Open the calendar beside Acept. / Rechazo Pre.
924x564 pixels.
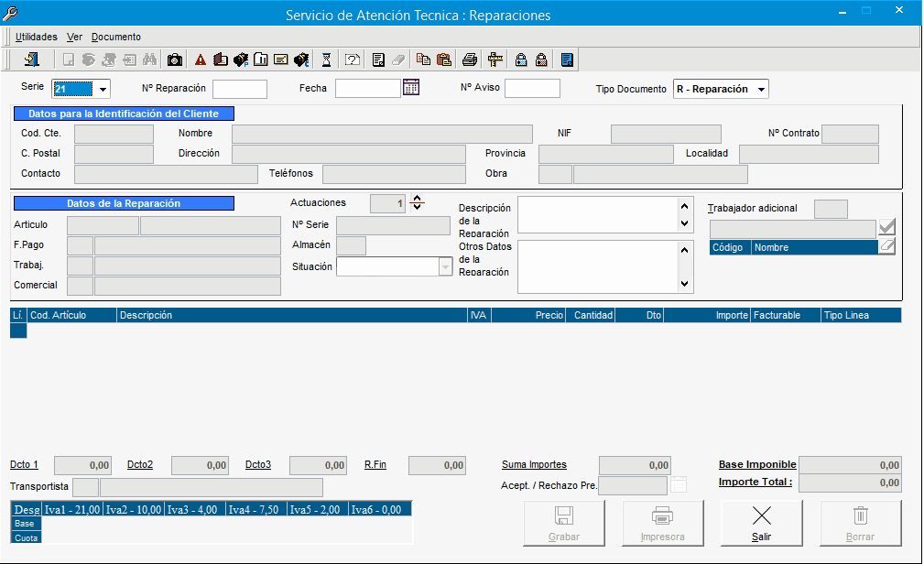coord(679,484)
